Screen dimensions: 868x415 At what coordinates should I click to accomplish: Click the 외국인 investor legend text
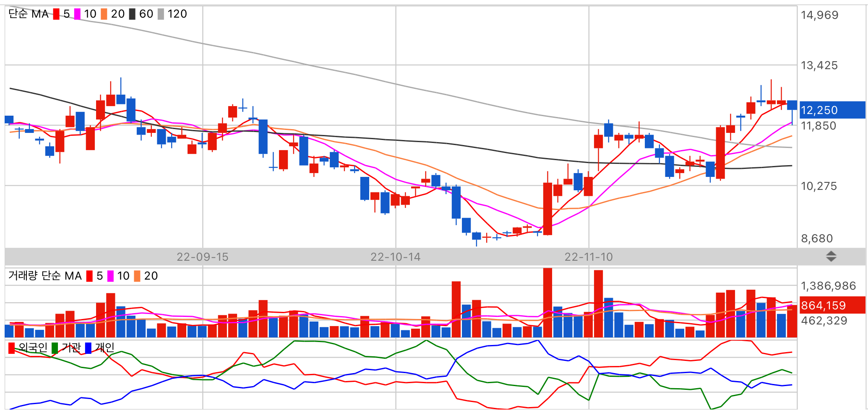33,348
